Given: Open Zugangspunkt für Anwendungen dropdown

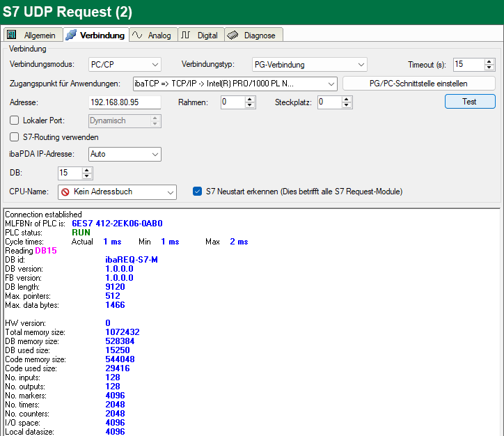Looking at the screenshot, I should pyautogui.click(x=235, y=84).
